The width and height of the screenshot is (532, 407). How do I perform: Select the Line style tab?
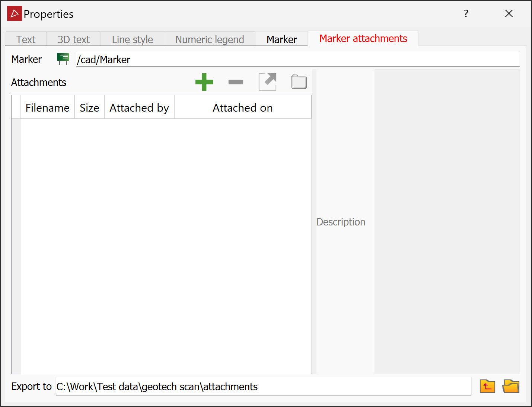132,39
